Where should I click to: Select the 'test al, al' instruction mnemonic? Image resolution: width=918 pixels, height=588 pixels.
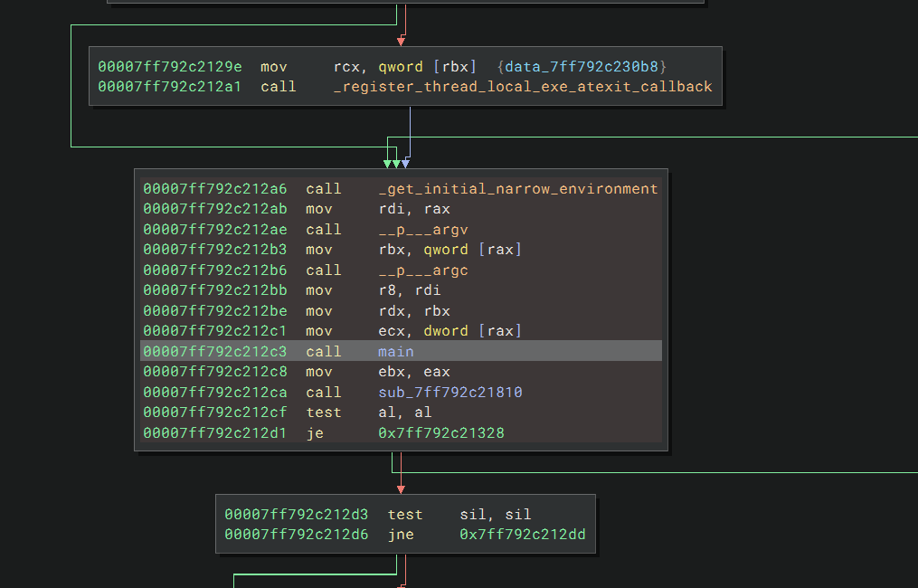pyautogui.click(x=323, y=413)
